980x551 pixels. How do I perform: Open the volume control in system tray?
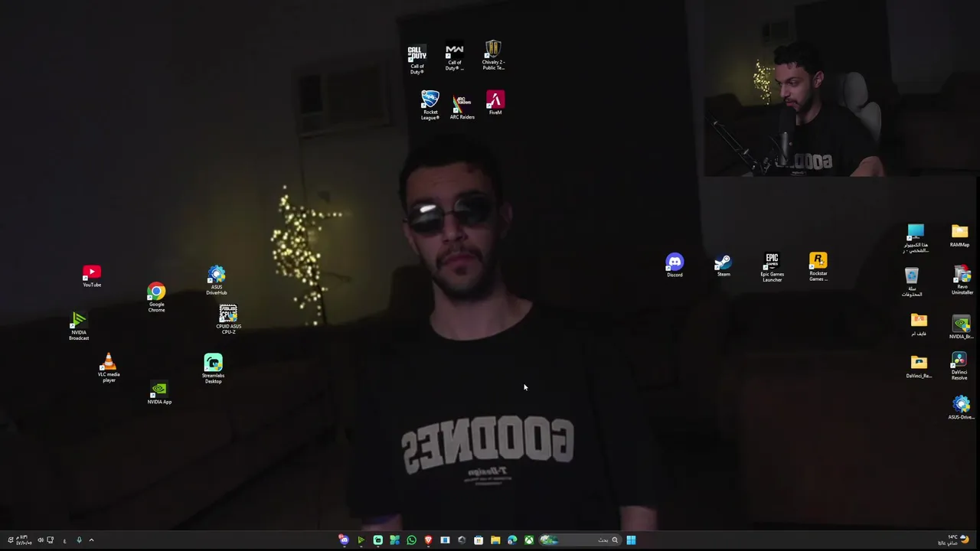click(x=41, y=540)
